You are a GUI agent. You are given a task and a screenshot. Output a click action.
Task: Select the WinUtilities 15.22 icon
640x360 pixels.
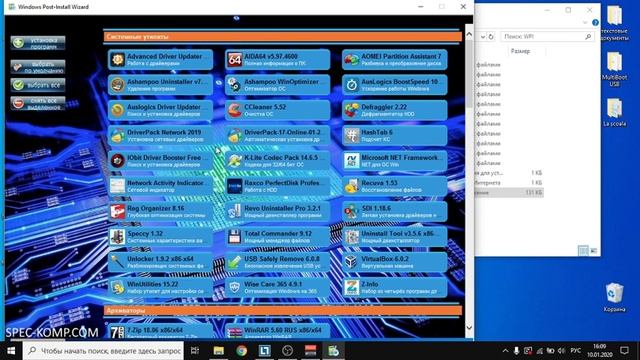118,287
